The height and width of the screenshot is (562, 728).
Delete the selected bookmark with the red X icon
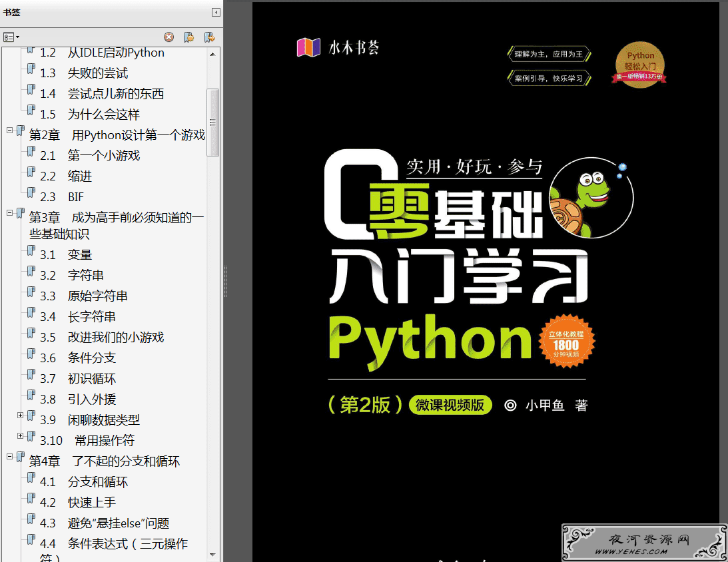point(169,37)
